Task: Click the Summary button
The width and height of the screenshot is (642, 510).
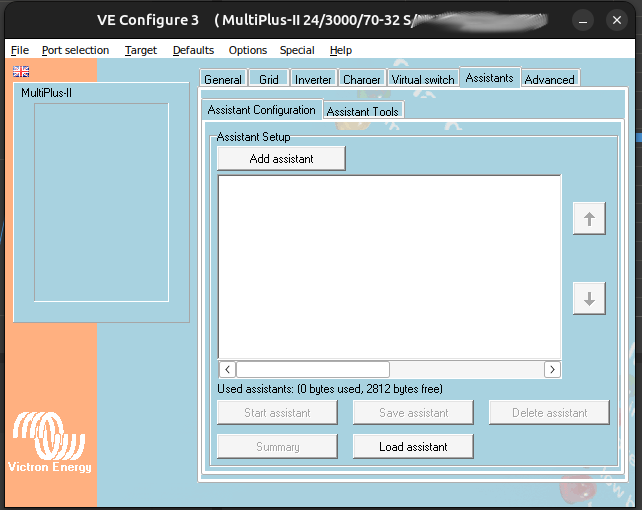Action: coord(277,447)
